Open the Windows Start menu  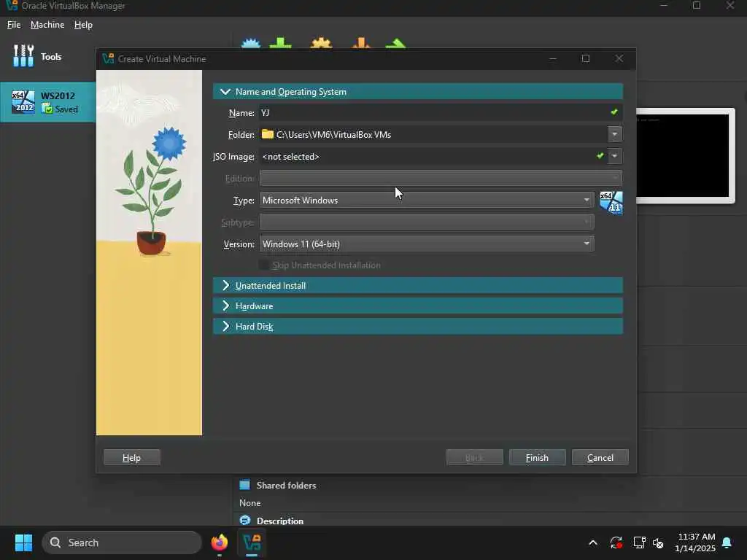[x=23, y=542]
